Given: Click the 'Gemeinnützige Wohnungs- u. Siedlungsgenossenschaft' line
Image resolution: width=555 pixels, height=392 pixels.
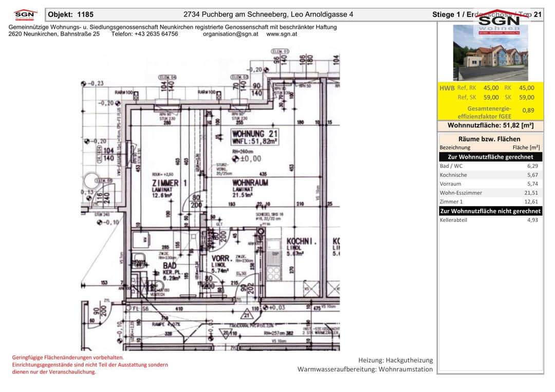Looking at the screenshot, I should pyautogui.click(x=173, y=27).
